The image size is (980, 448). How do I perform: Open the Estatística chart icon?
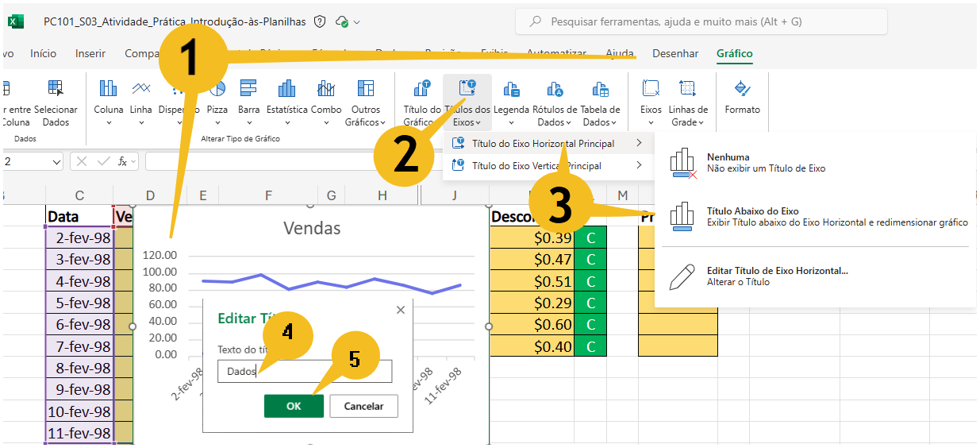tap(286, 89)
